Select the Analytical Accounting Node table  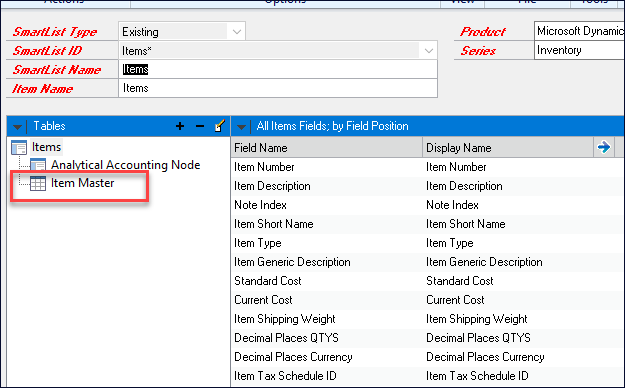(x=125, y=165)
